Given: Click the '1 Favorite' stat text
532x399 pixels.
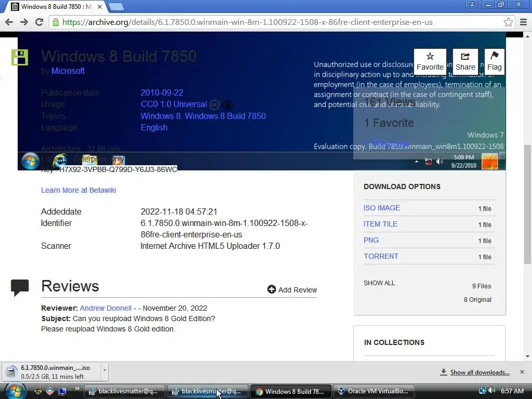Looking at the screenshot, I should (x=389, y=123).
